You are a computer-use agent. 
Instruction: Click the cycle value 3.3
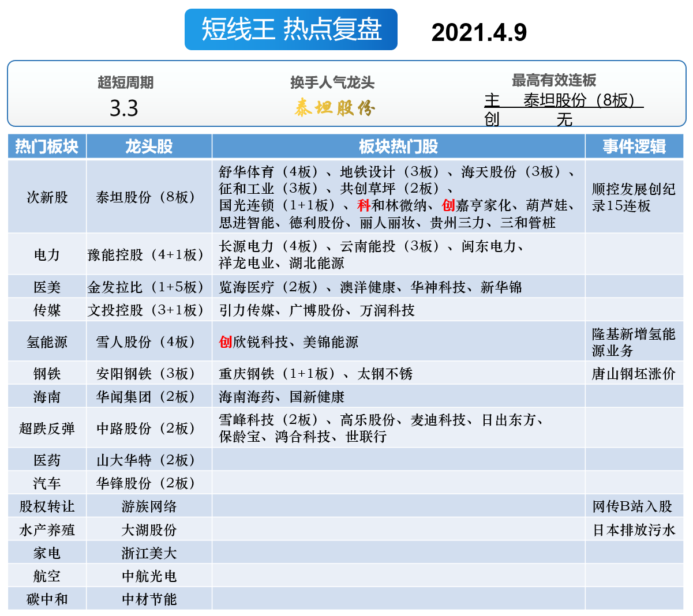click(x=124, y=108)
